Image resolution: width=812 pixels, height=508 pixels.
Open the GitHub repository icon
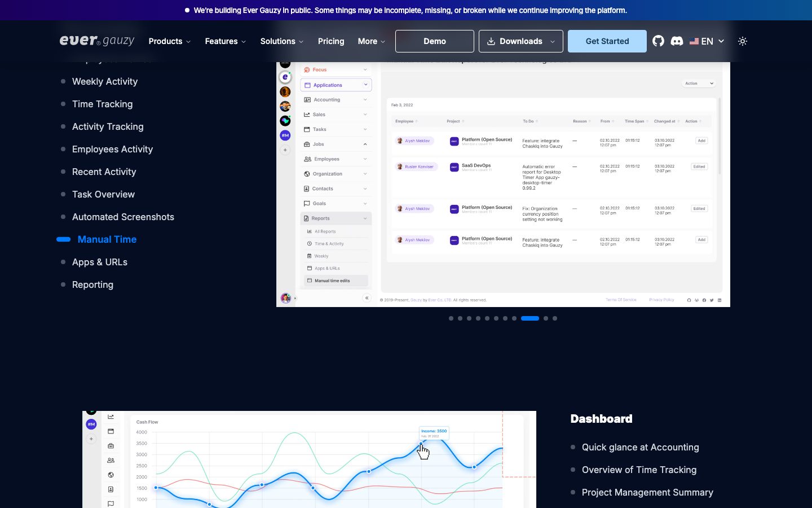(x=658, y=41)
